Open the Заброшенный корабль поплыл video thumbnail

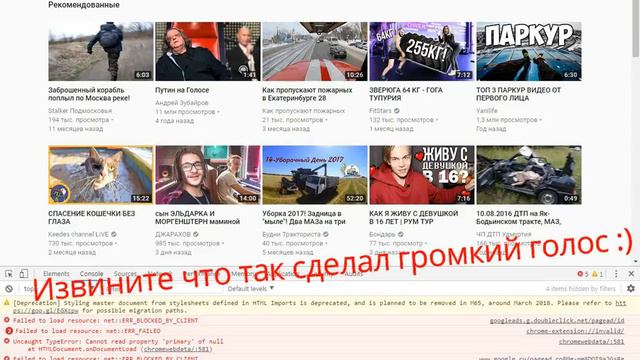pos(101,51)
